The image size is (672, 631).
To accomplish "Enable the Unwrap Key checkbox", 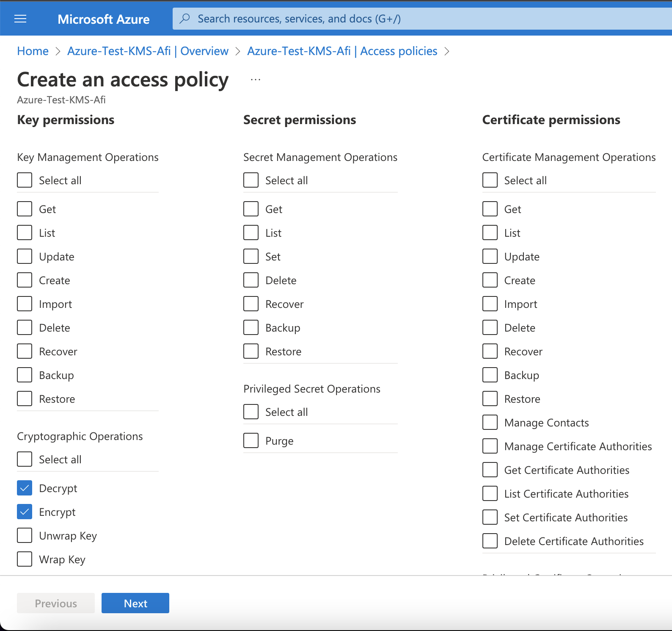I will coord(25,535).
